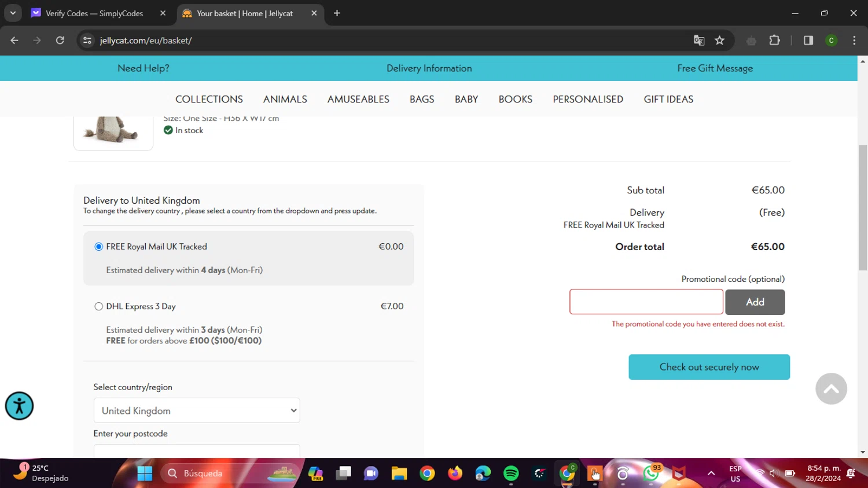This screenshot has width=868, height=488.
Task: Open Windows Start menu
Action: tap(145, 474)
